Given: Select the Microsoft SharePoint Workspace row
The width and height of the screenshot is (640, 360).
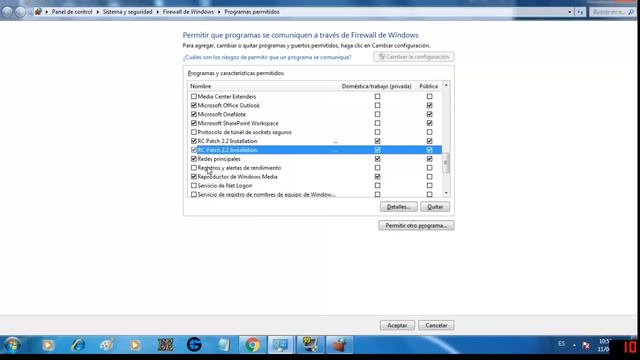Looking at the screenshot, I should (315, 123).
